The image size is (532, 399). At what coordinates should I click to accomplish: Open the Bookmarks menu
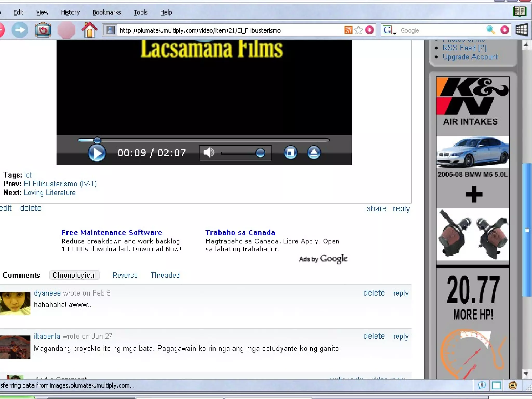coord(107,12)
